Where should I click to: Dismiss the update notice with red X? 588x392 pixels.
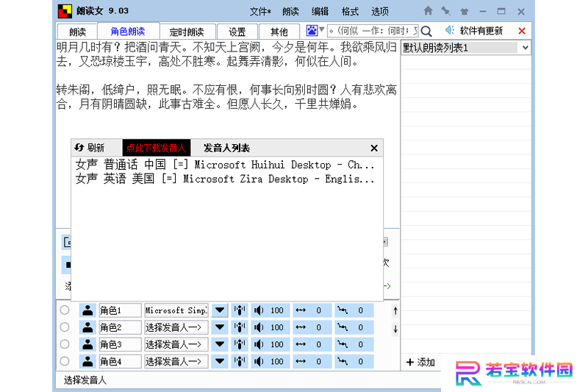[522, 31]
